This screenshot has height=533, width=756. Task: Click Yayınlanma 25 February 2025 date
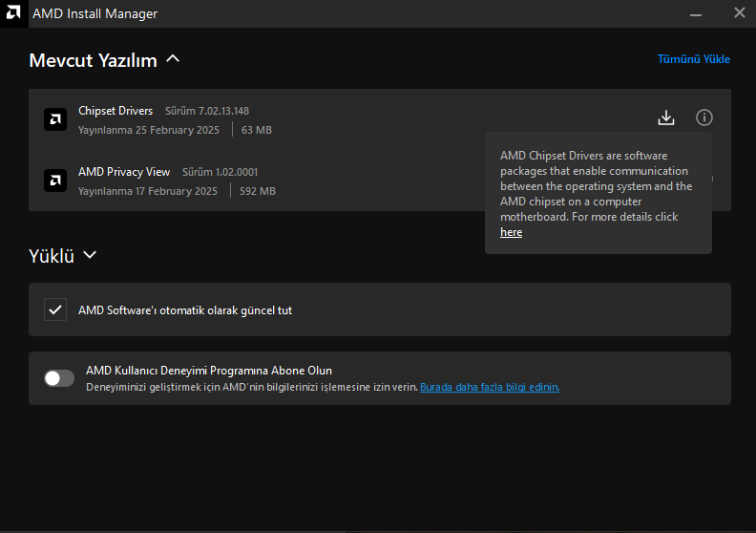(x=149, y=130)
